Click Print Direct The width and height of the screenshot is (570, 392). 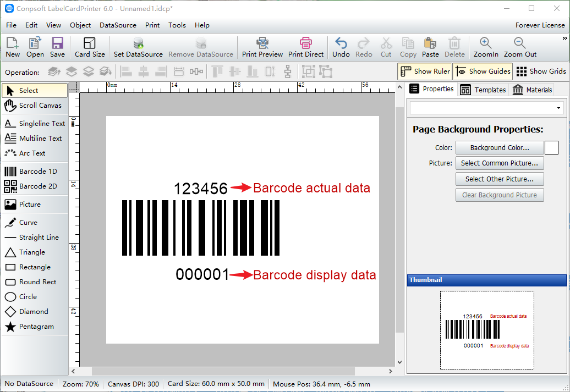(306, 47)
